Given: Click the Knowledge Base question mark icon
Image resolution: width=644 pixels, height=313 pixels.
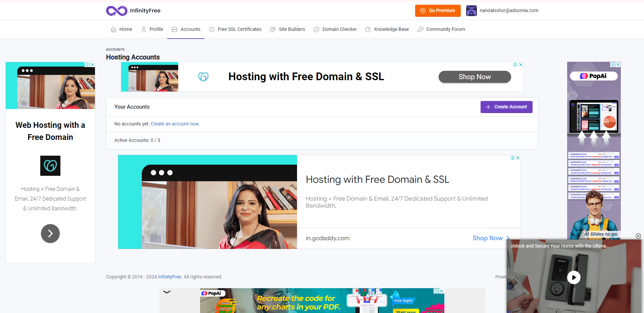Looking at the screenshot, I should click(x=368, y=30).
